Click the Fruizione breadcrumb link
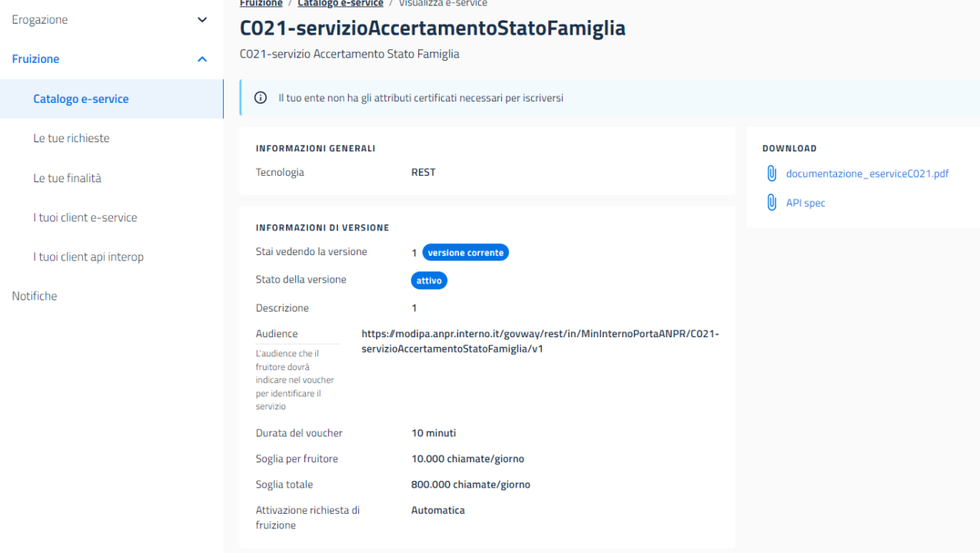 click(261, 3)
